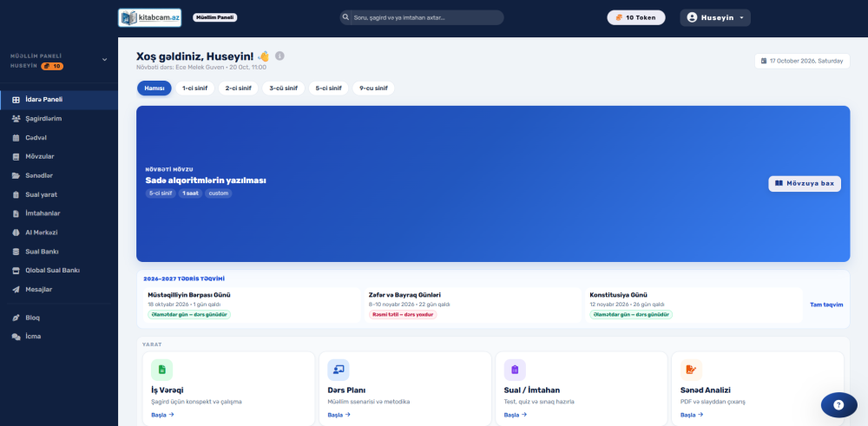Click the Qlobal Sual Bankı archive icon

(x=16, y=270)
